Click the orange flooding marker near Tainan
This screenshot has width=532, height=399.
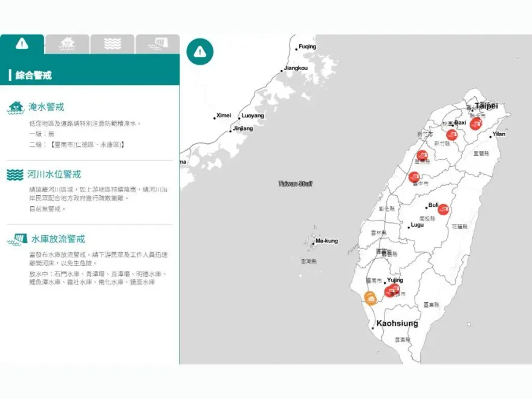pos(370,297)
